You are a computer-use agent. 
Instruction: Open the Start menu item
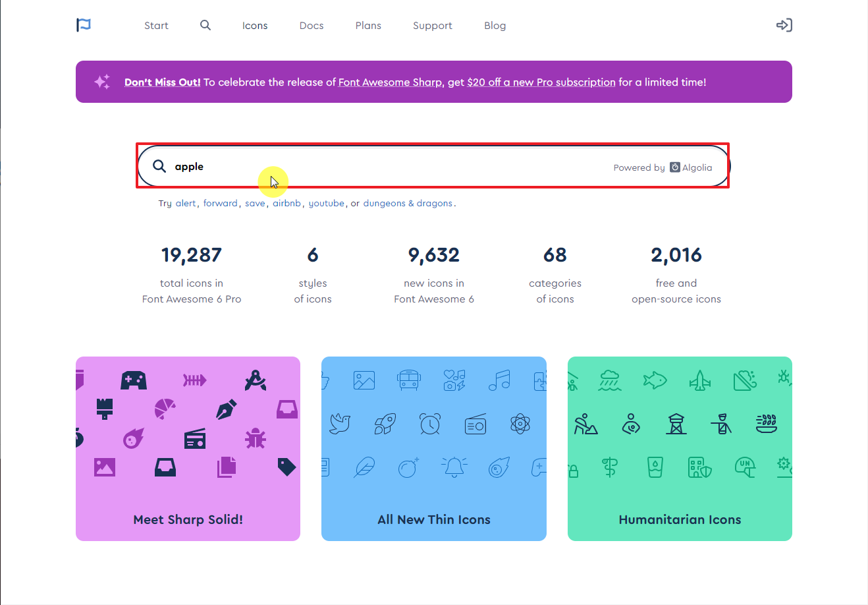156,26
